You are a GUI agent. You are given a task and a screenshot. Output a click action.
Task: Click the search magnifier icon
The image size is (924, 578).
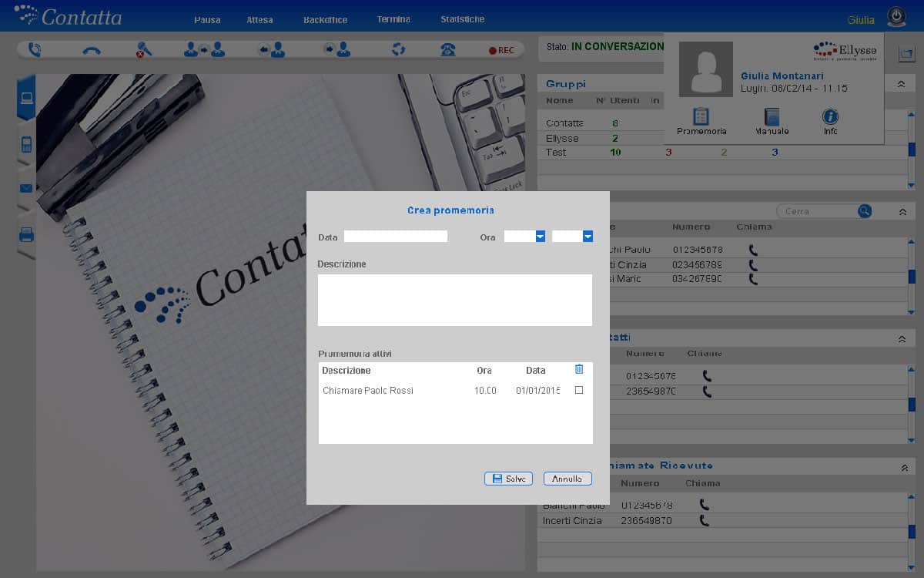[x=864, y=211]
